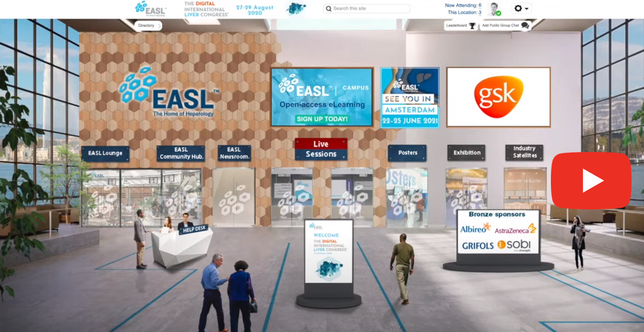Select the Posters sign
This screenshot has width=644, height=332.
pyautogui.click(x=408, y=153)
